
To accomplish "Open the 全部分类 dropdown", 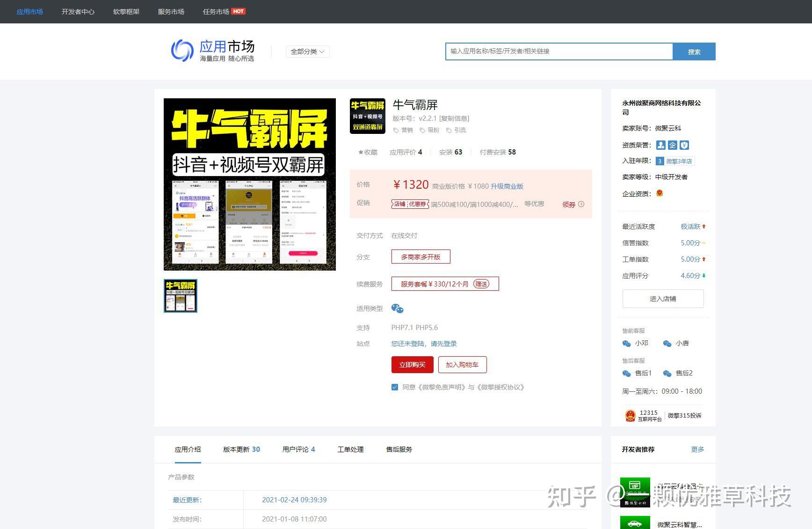I will (307, 51).
